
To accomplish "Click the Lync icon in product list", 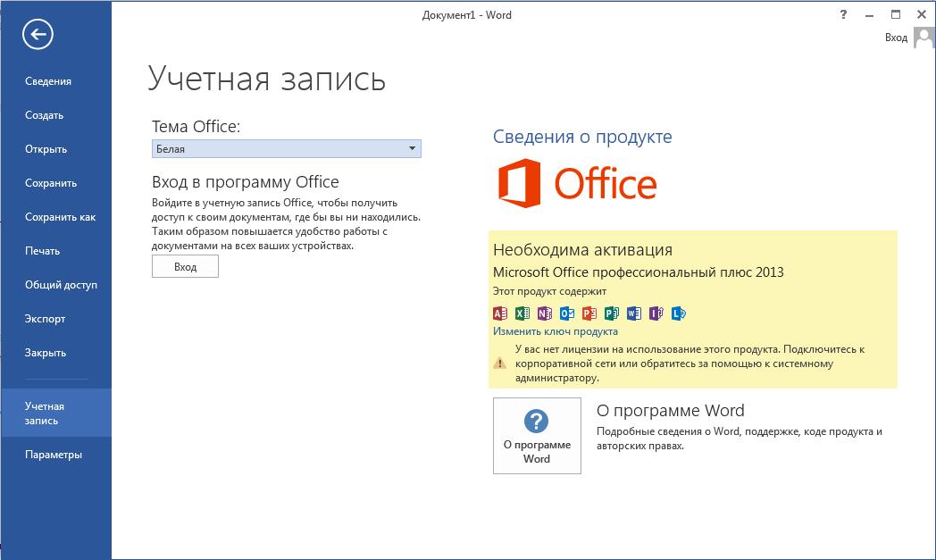I will pyautogui.click(x=679, y=313).
